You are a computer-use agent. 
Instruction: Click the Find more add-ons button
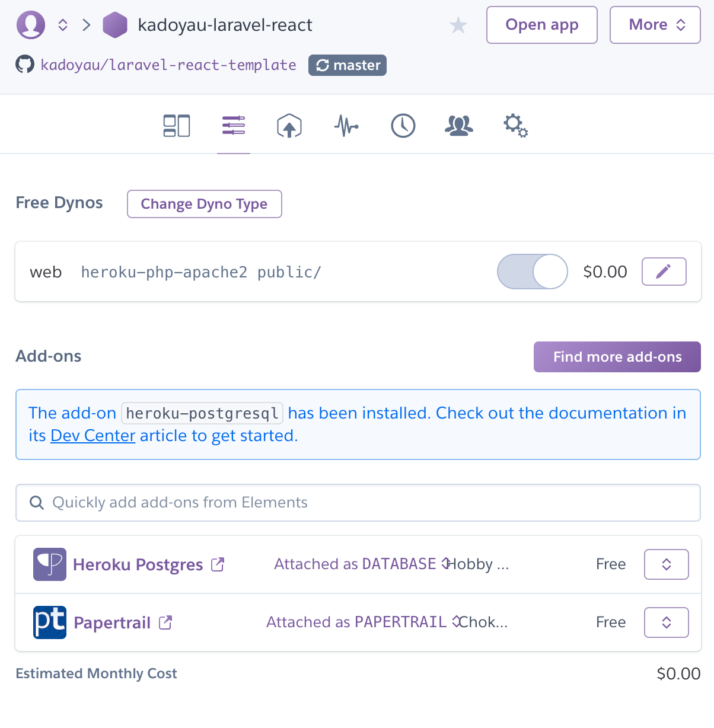pos(617,357)
